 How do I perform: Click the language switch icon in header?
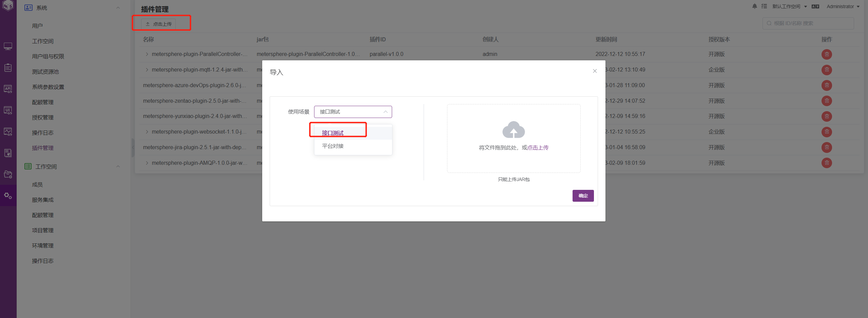coord(815,6)
